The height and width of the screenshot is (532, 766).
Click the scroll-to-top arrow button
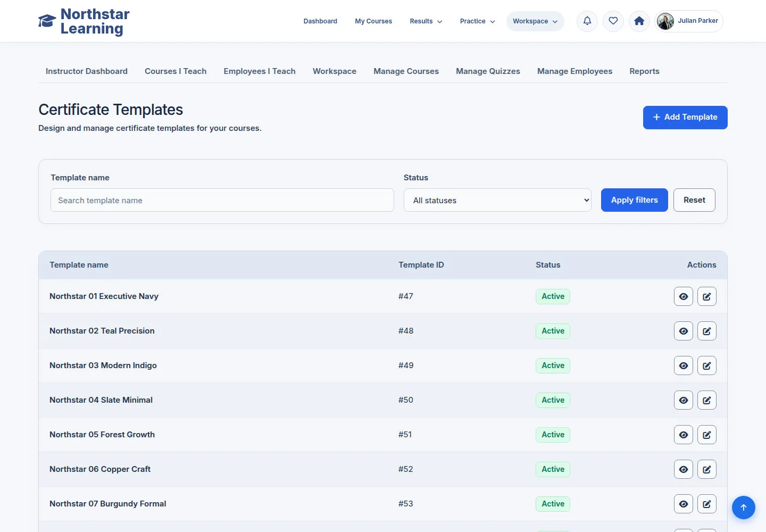pos(744,508)
